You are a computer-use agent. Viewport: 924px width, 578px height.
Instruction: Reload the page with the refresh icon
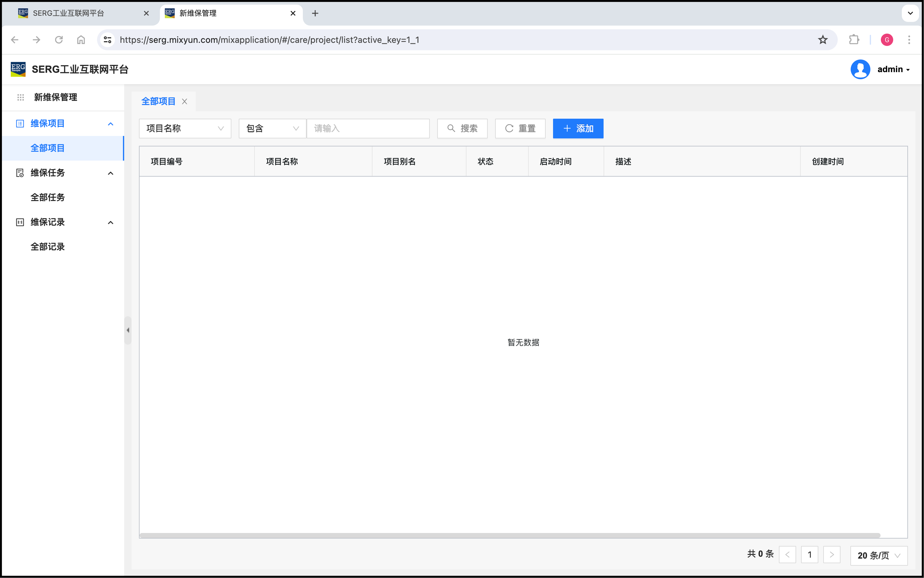click(59, 40)
